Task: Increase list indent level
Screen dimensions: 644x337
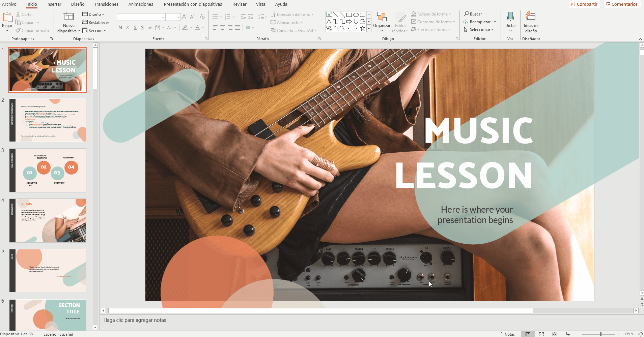Action: click(251, 17)
